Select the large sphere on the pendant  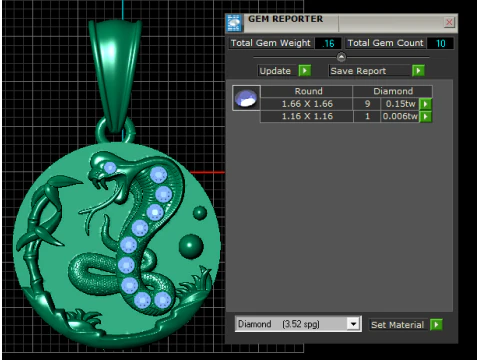(x=191, y=246)
